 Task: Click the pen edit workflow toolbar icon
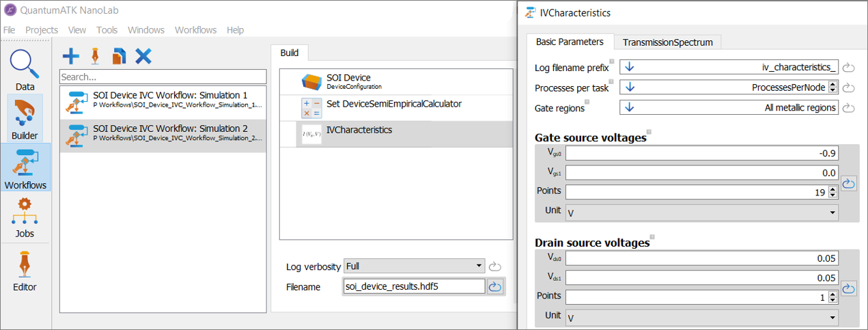pos(96,55)
